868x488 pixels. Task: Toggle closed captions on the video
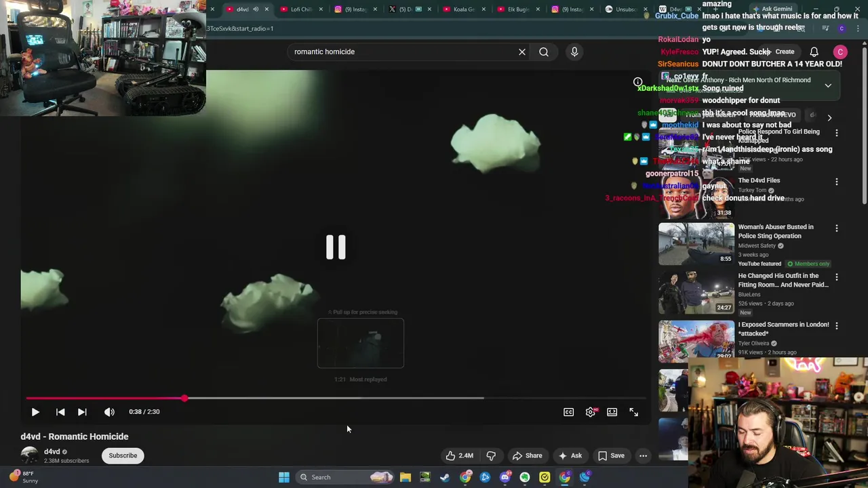pos(568,411)
